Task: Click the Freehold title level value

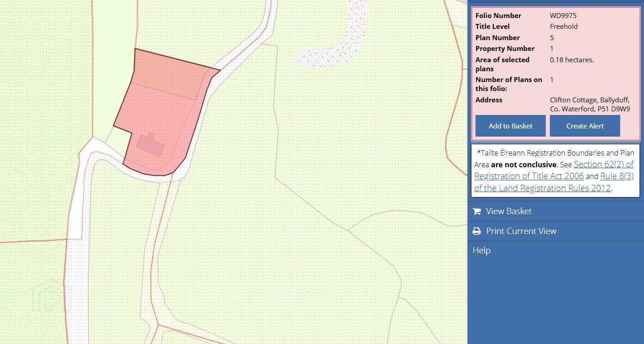Action: point(564,26)
